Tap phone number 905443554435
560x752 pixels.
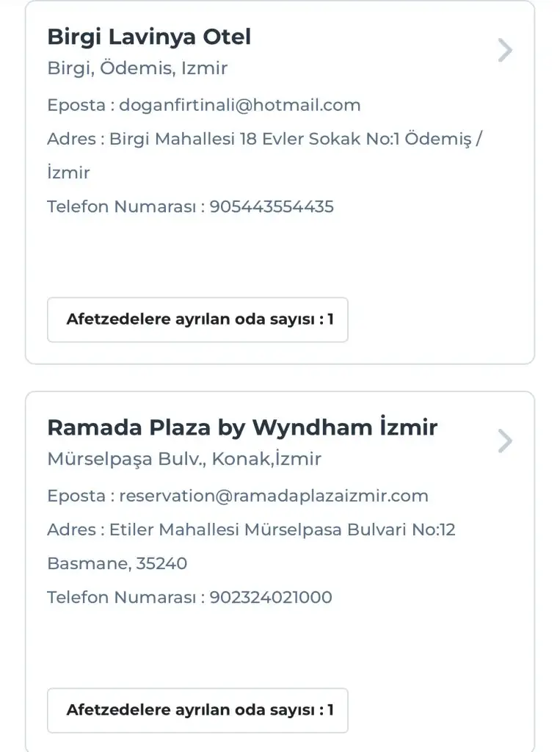tap(272, 206)
